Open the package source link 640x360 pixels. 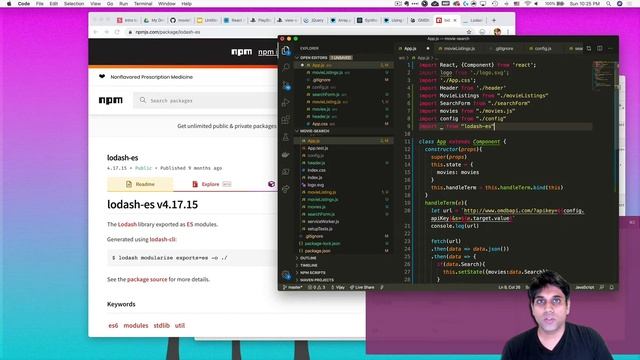[147, 279]
